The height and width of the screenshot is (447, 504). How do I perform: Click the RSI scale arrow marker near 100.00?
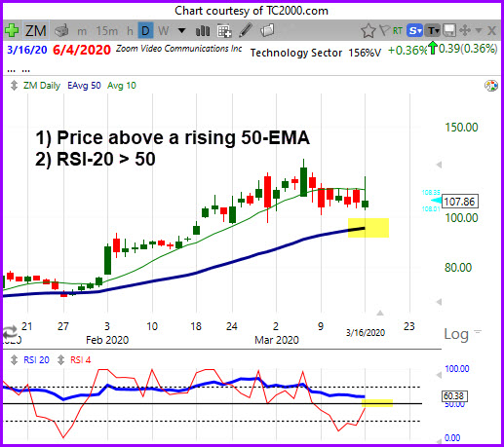click(439, 375)
